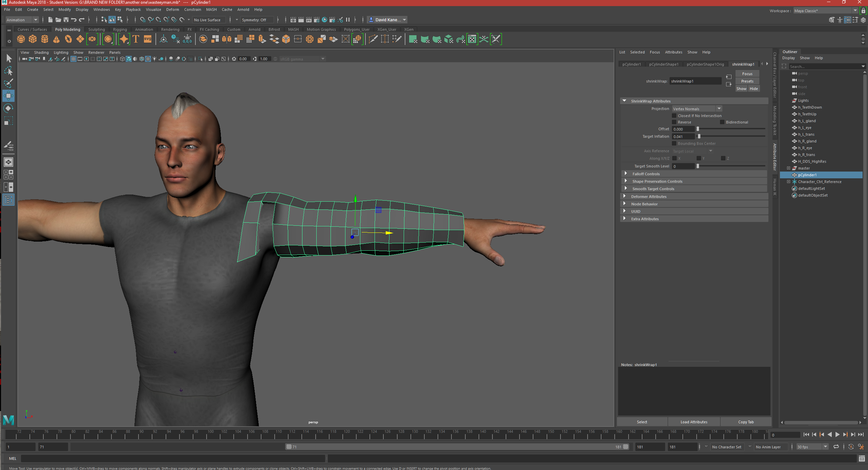
Task: Activate the Multi-Cut tool icon
Action: 373,39
